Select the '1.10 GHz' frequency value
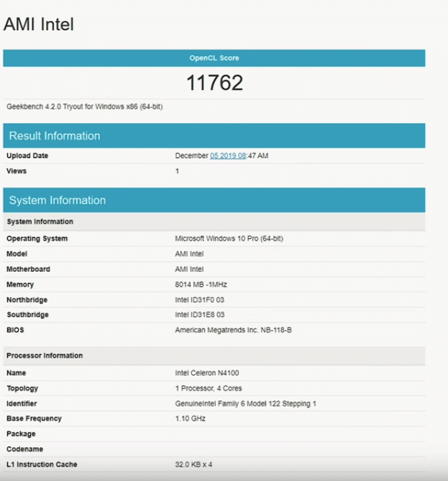 point(191,418)
